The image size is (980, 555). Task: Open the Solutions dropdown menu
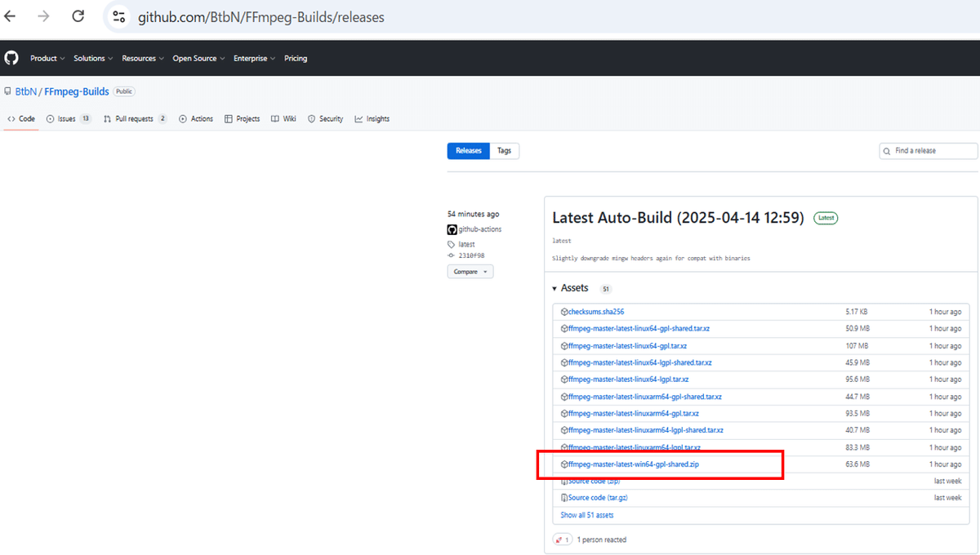tap(93, 58)
